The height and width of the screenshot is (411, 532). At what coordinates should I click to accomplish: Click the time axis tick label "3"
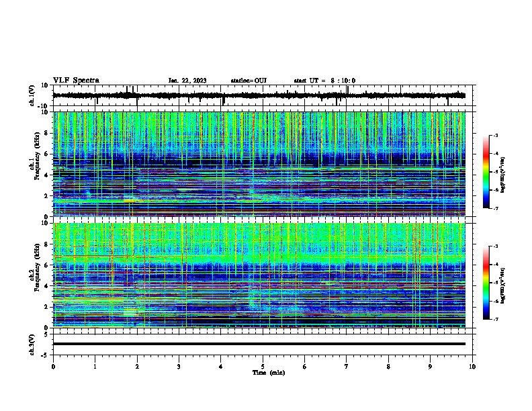pyautogui.click(x=179, y=367)
